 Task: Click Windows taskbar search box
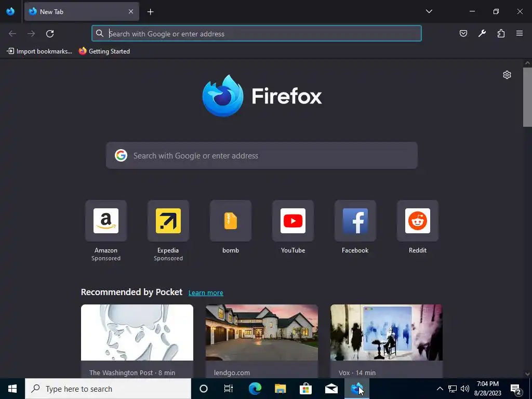click(x=108, y=389)
